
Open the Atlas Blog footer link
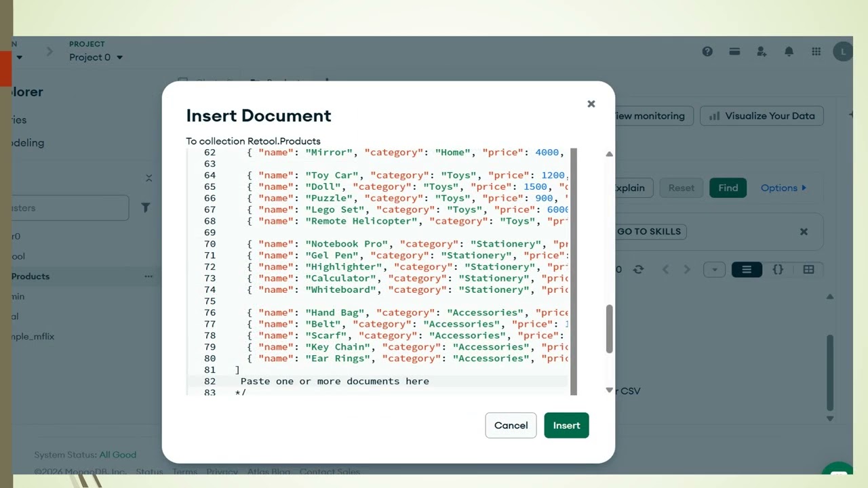click(x=269, y=472)
